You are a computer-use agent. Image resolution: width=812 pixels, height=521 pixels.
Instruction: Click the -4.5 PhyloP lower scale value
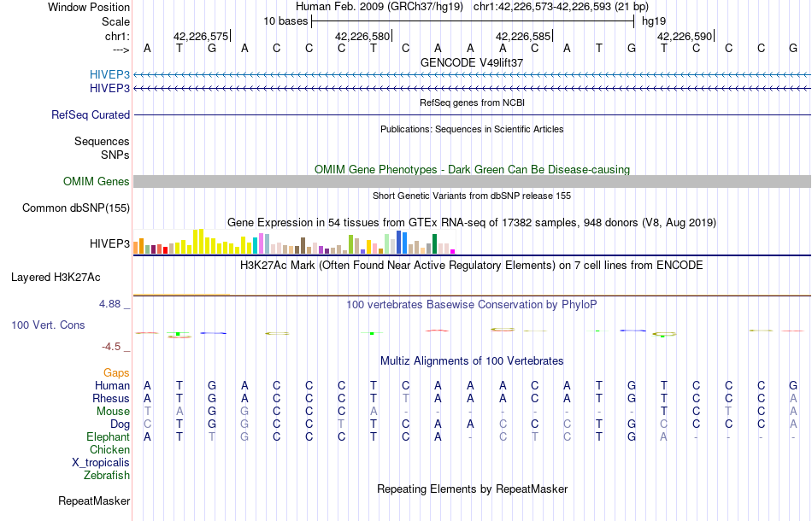(111, 347)
